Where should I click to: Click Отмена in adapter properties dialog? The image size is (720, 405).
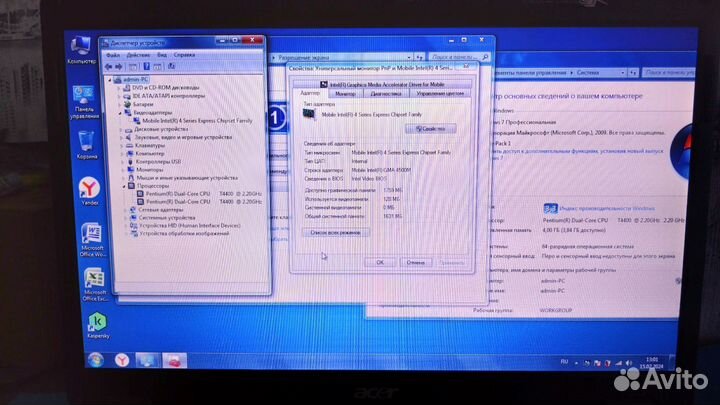(415, 263)
